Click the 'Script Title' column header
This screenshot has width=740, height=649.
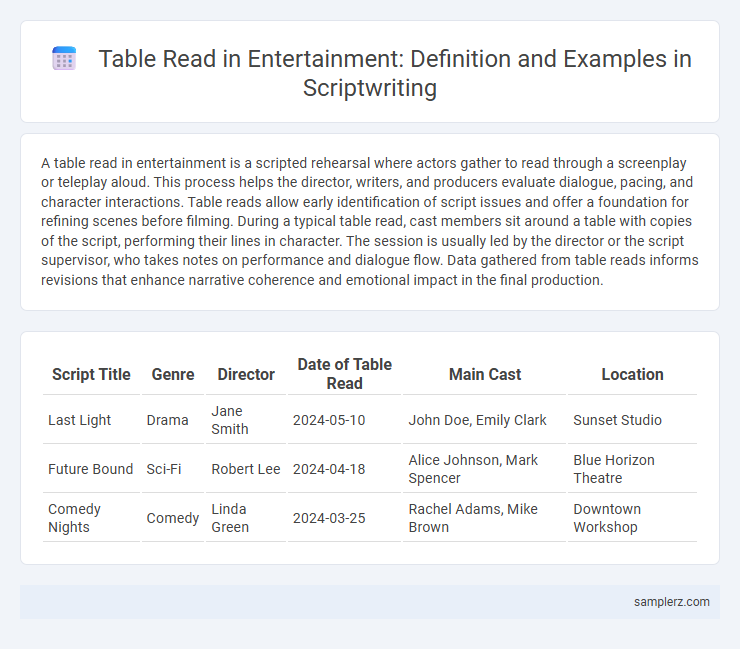click(91, 374)
